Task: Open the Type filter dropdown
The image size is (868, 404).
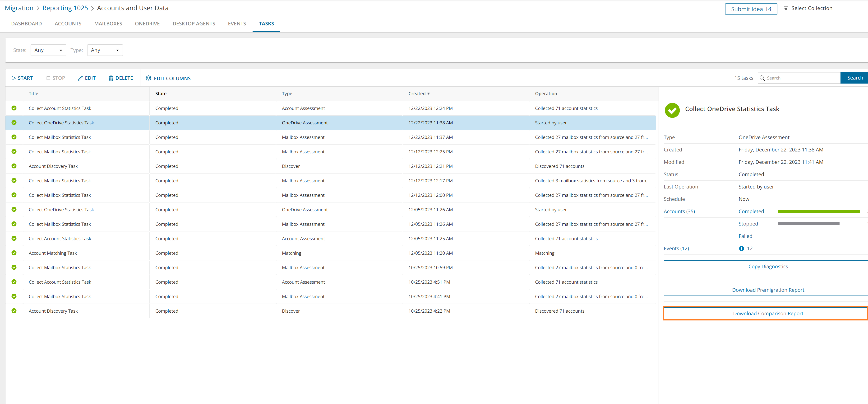Action: pos(105,50)
